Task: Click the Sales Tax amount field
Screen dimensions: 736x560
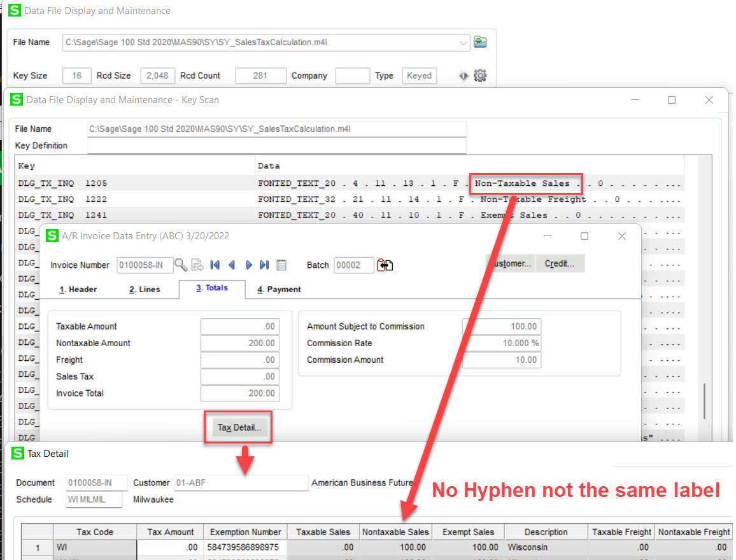Action: coord(240,377)
